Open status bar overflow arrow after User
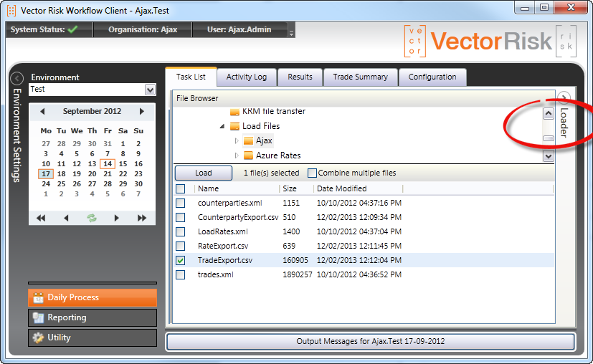 pos(291,33)
